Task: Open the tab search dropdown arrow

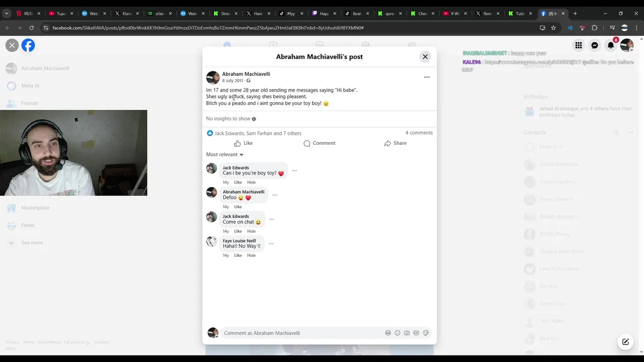Action: pos(7,14)
